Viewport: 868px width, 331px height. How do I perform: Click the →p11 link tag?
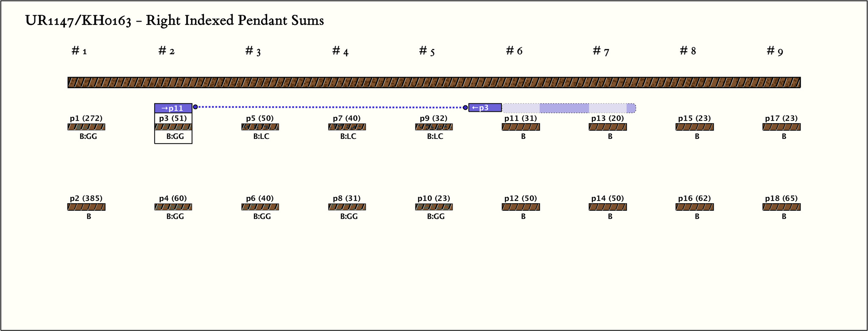pyautogui.click(x=173, y=108)
